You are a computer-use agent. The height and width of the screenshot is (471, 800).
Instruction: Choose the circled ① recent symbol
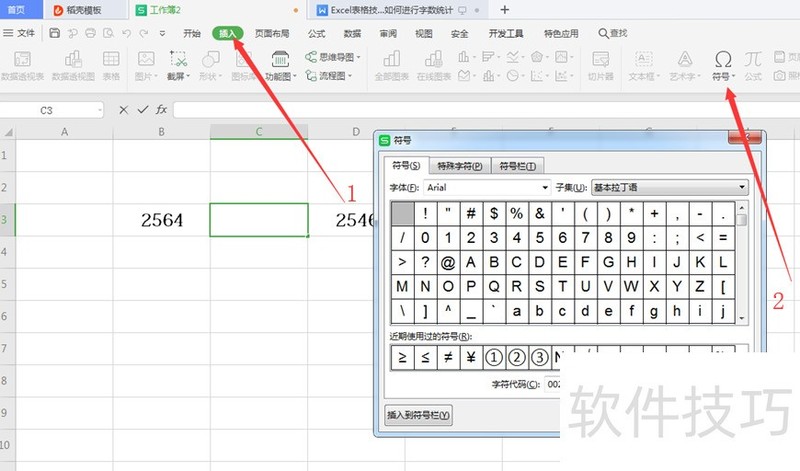pyautogui.click(x=493, y=357)
